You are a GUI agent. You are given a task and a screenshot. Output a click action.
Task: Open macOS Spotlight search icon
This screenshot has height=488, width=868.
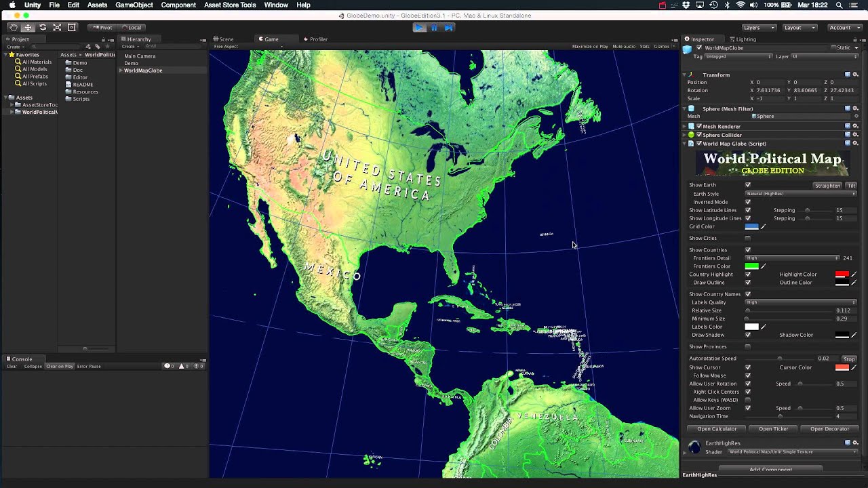coord(840,5)
